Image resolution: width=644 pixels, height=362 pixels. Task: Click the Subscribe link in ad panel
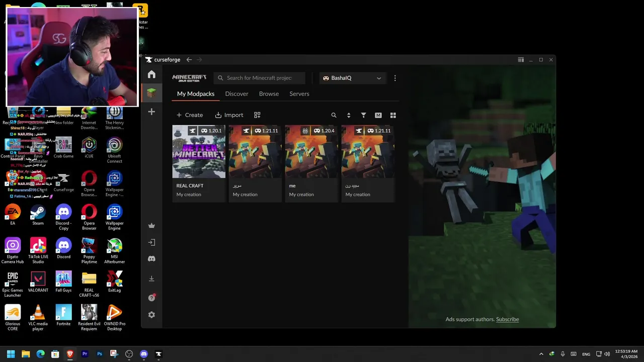click(507, 319)
